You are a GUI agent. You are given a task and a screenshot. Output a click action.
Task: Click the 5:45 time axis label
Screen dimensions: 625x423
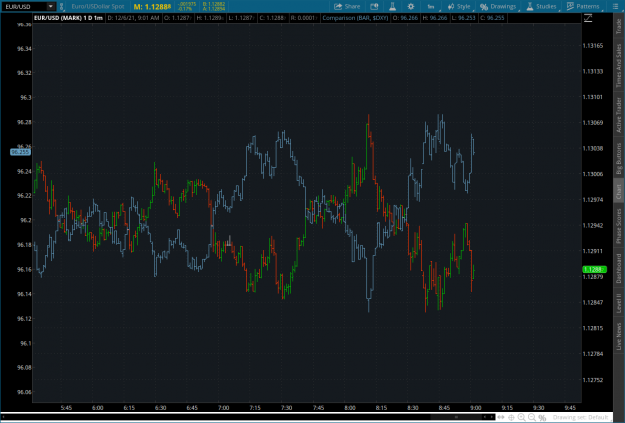click(x=66, y=408)
